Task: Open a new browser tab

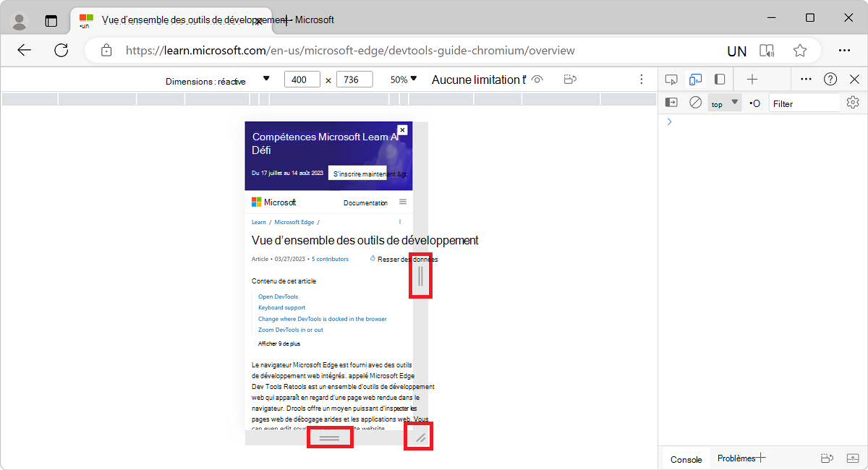Action: point(286,20)
